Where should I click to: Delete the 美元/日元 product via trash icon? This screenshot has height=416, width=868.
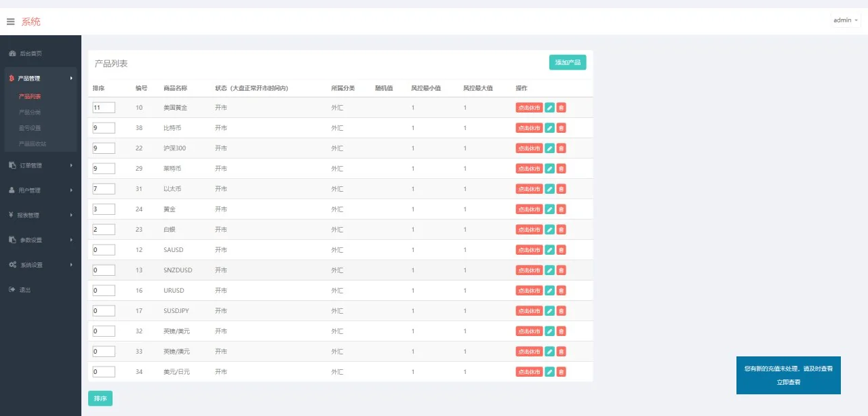[x=561, y=372]
